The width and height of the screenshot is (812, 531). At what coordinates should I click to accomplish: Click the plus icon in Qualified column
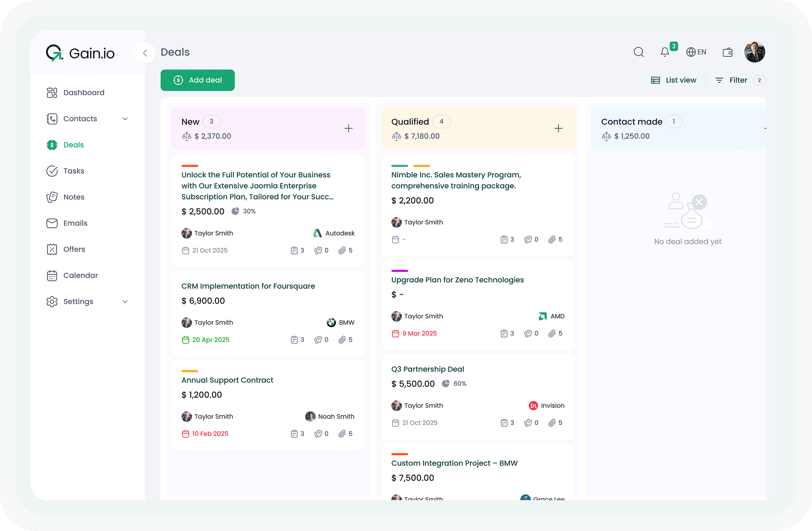click(x=558, y=128)
